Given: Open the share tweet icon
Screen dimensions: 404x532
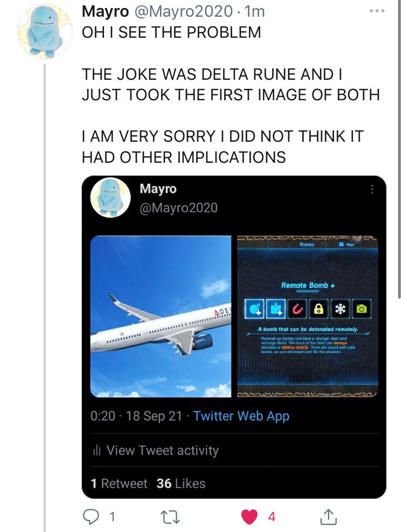Looking at the screenshot, I should 328,517.
